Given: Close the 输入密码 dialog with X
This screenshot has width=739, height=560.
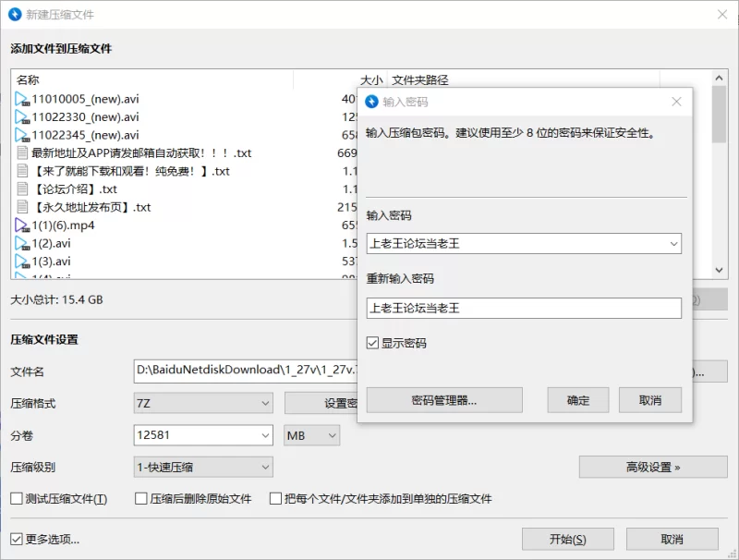Looking at the screenshot, I should click(676, 102).
